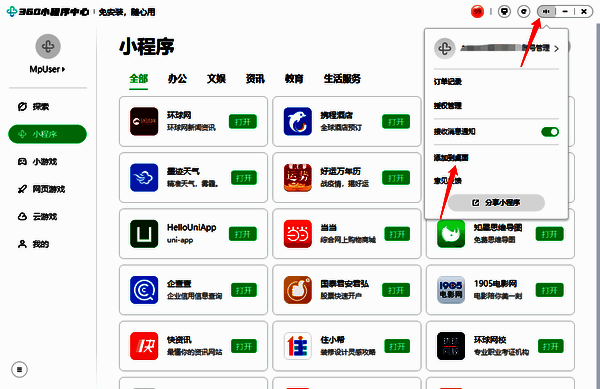Screen dimensions: 600x389
Task: Open 网页游戏 in the sidebar
Action: click(x=41, y=189)
